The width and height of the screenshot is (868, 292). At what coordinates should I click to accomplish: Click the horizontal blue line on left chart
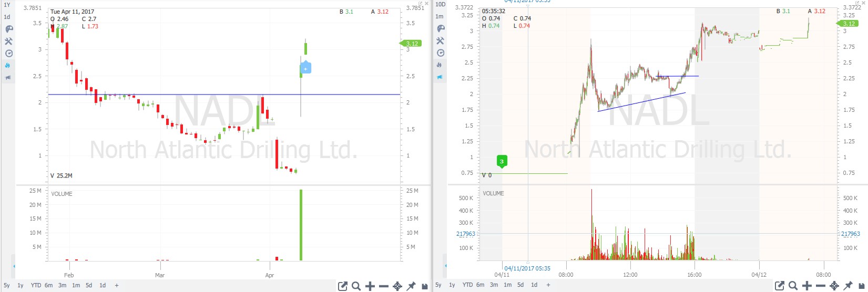coord(223,95)
